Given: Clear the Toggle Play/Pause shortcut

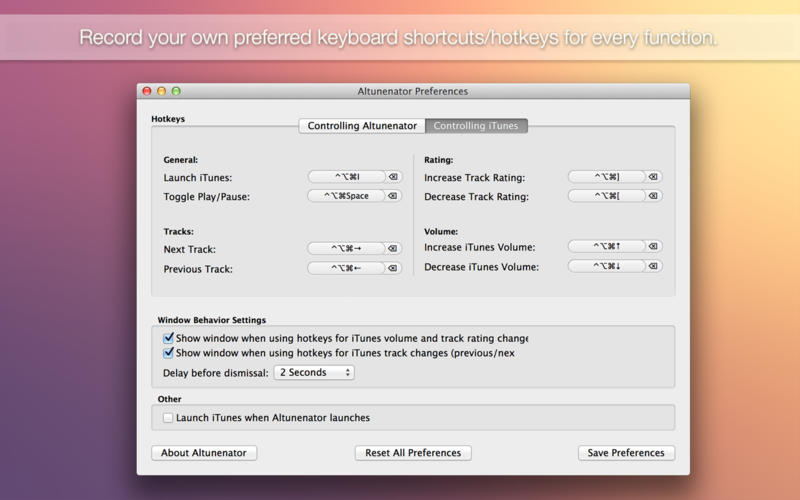Looking at the screenshot, I should coord(393,196).
